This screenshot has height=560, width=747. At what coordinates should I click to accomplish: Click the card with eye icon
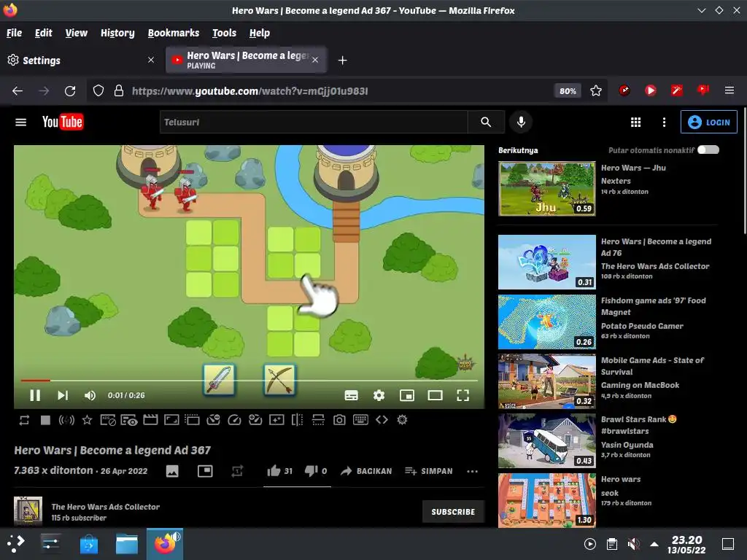click(129, 420)
